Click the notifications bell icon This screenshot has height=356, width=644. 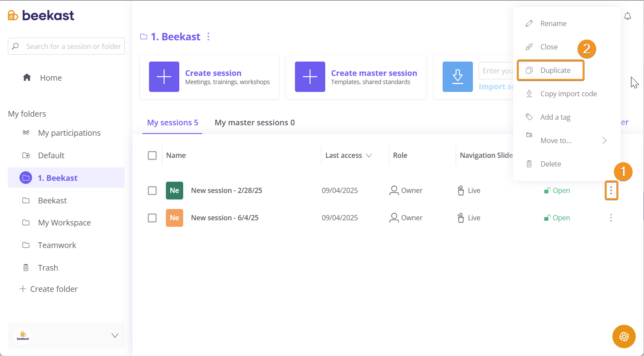628,16
